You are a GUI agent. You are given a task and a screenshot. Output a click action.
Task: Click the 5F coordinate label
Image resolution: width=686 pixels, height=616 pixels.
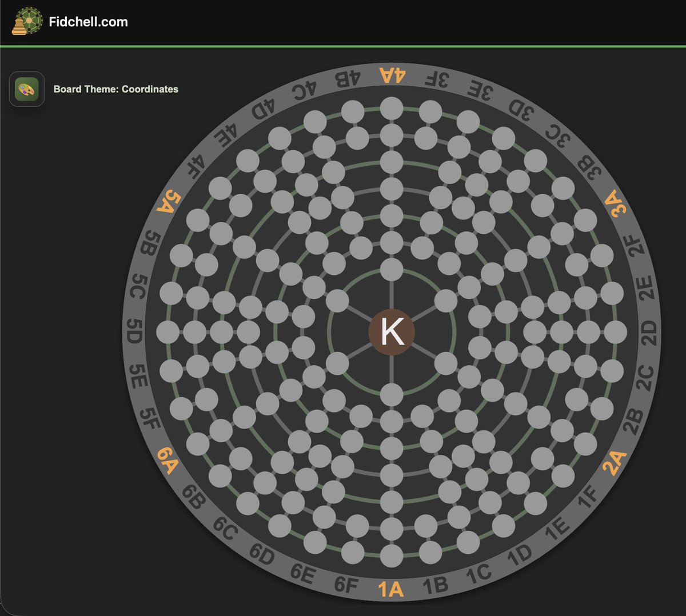pos(150,419)
